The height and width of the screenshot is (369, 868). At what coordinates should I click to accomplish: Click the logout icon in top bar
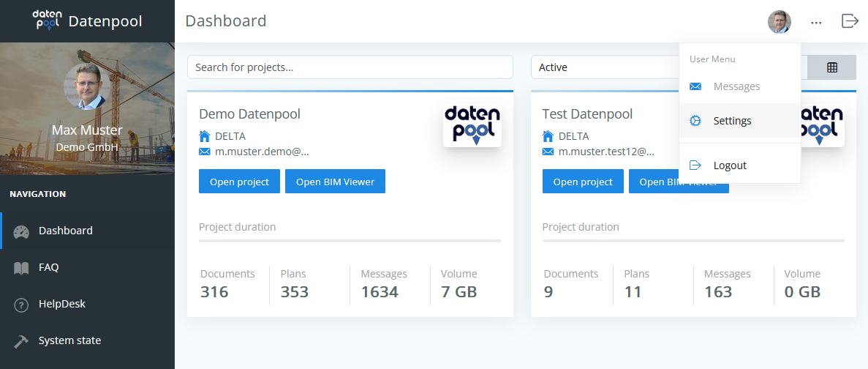[850, 21]
